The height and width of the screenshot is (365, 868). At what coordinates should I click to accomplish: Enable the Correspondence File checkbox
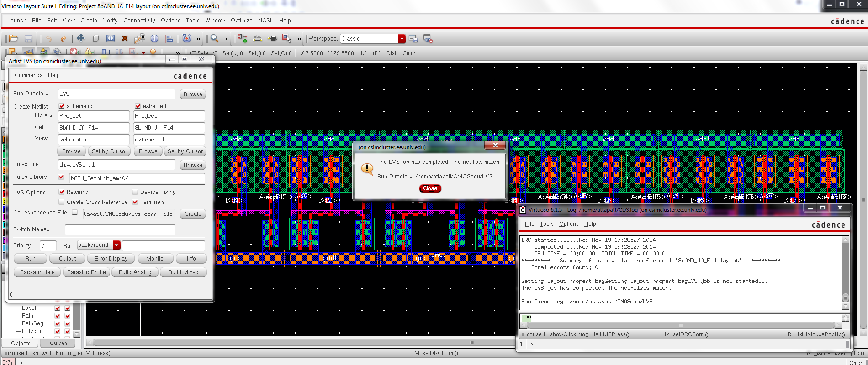(x=75, y=213)
